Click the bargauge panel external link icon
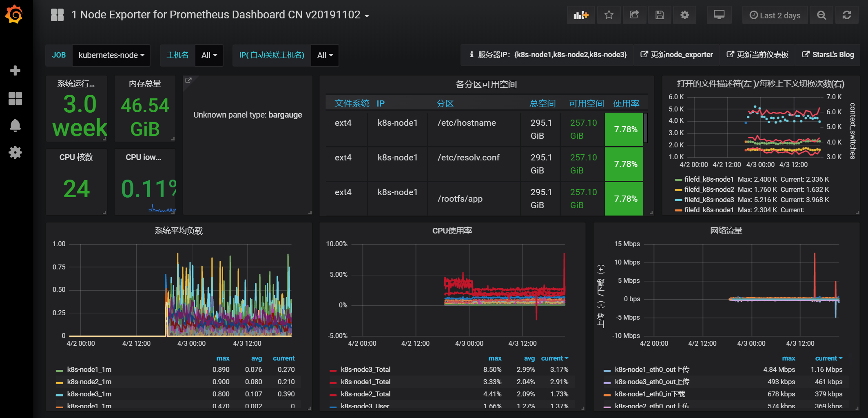 coord(188,80)
